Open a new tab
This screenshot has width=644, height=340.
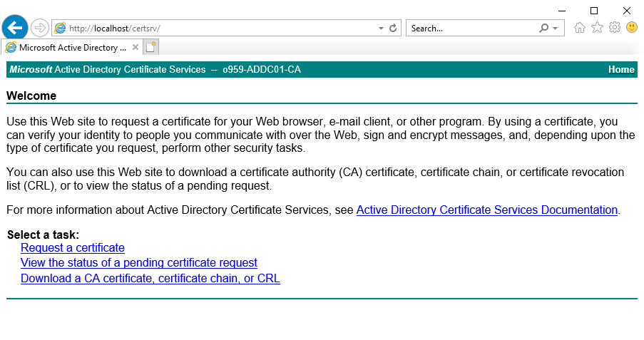tap(150, 47)
